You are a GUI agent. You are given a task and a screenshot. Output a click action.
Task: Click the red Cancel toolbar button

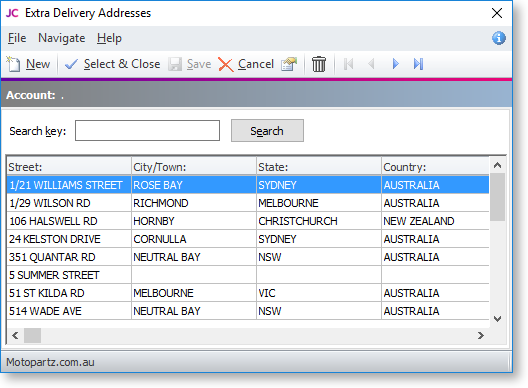click(246, 64)
